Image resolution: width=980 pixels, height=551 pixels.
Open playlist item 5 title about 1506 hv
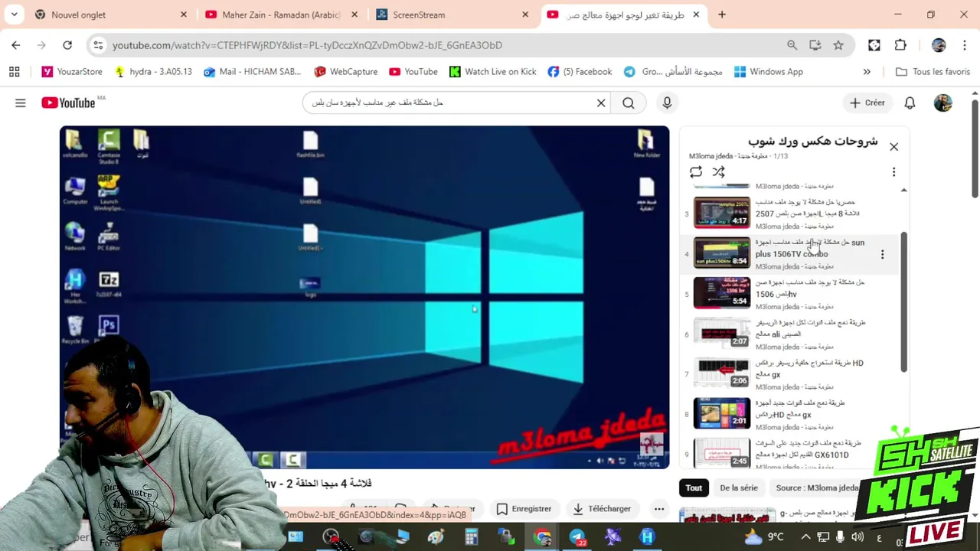tap(810, 288)
